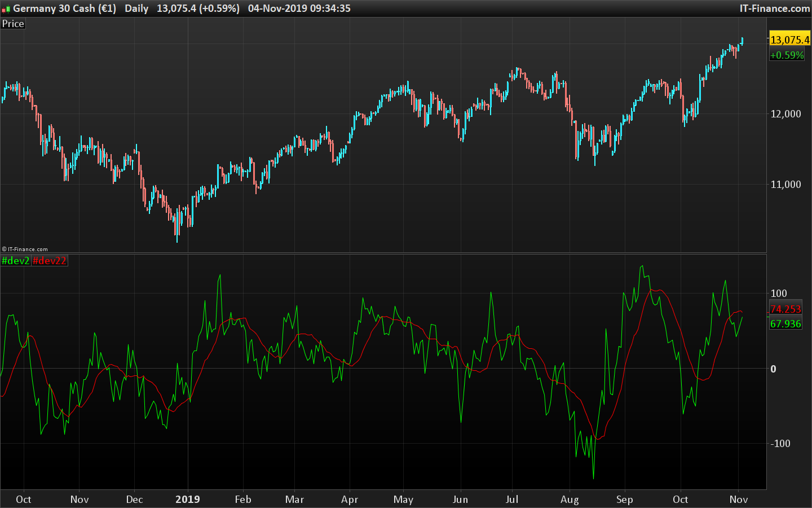Click the 100 level on indicator axis
This screenshot has height=508, width=812.
(778, 293)
